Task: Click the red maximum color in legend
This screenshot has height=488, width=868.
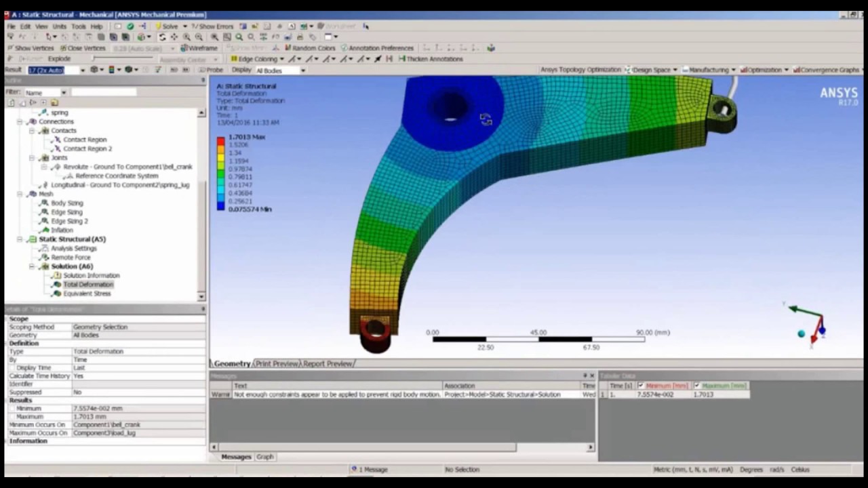Action: [x=220, y=140]
